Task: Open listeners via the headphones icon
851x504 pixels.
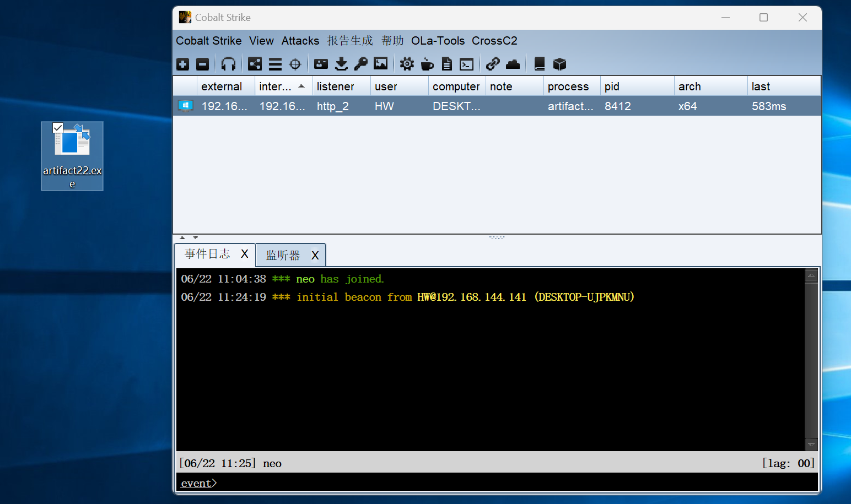Action: (x=228, y=64)
